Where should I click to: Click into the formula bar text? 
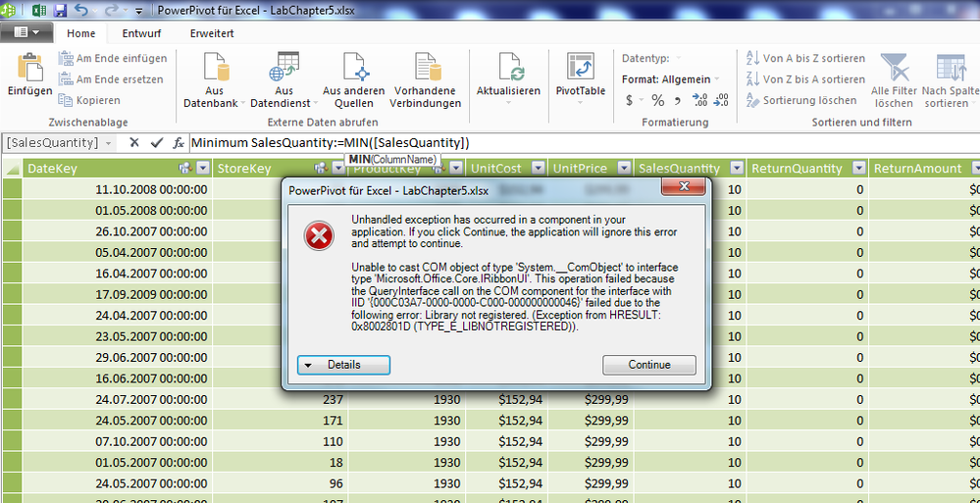click(330, 143)
